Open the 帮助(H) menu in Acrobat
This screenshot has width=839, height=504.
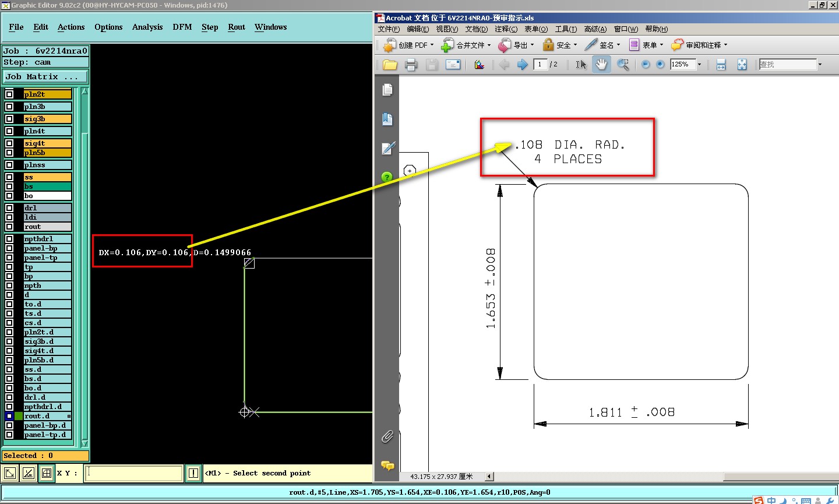coord(657,29)
